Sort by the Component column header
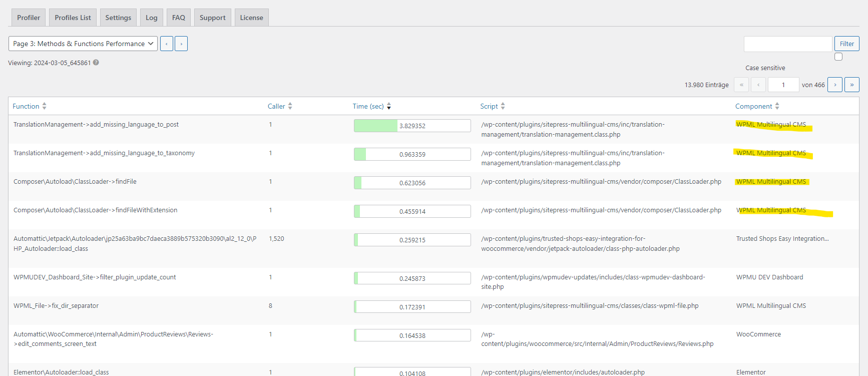This screenshot has height=376, width=868. [753, 106]
